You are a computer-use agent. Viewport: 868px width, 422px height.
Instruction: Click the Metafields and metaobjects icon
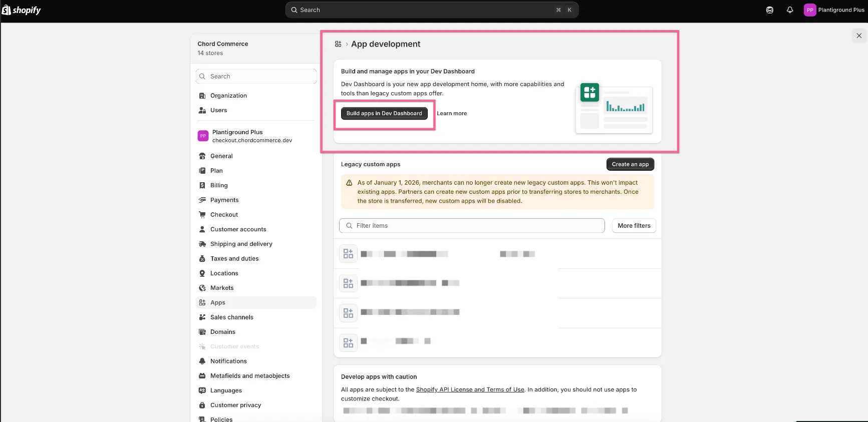[x=202, y=376]
